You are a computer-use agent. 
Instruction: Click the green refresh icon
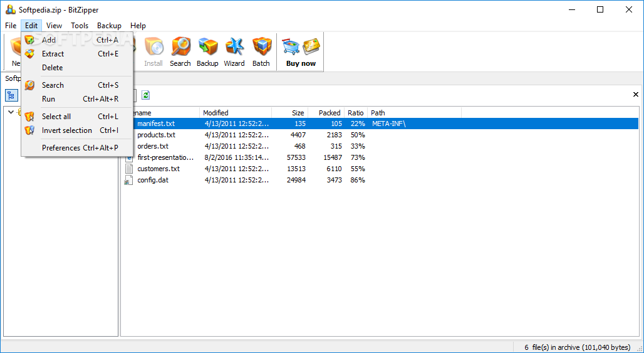pyautogui.click(x=146, y=95)
